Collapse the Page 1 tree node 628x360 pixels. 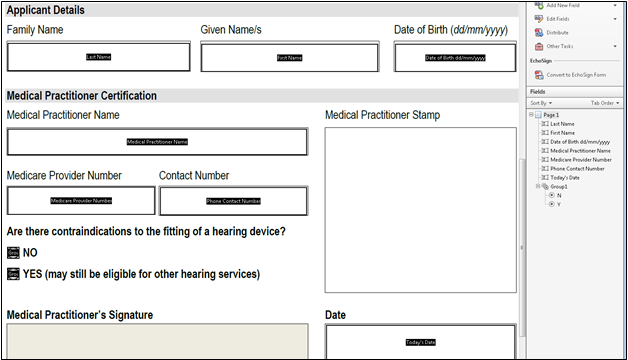tap(531, 115)
